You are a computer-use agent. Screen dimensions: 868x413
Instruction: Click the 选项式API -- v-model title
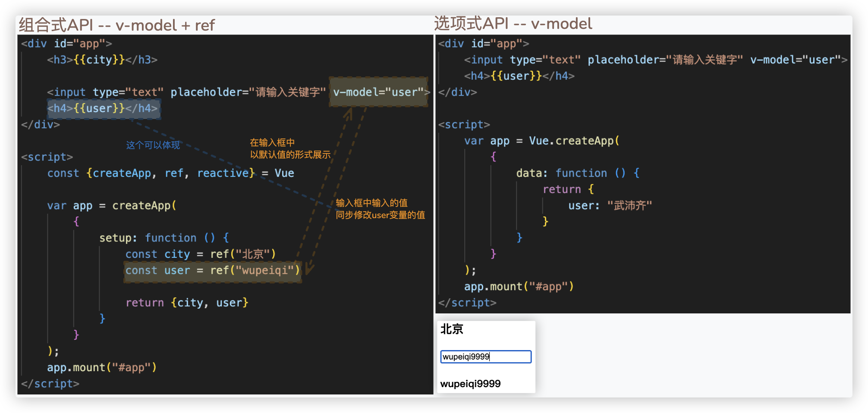(513, 24)
